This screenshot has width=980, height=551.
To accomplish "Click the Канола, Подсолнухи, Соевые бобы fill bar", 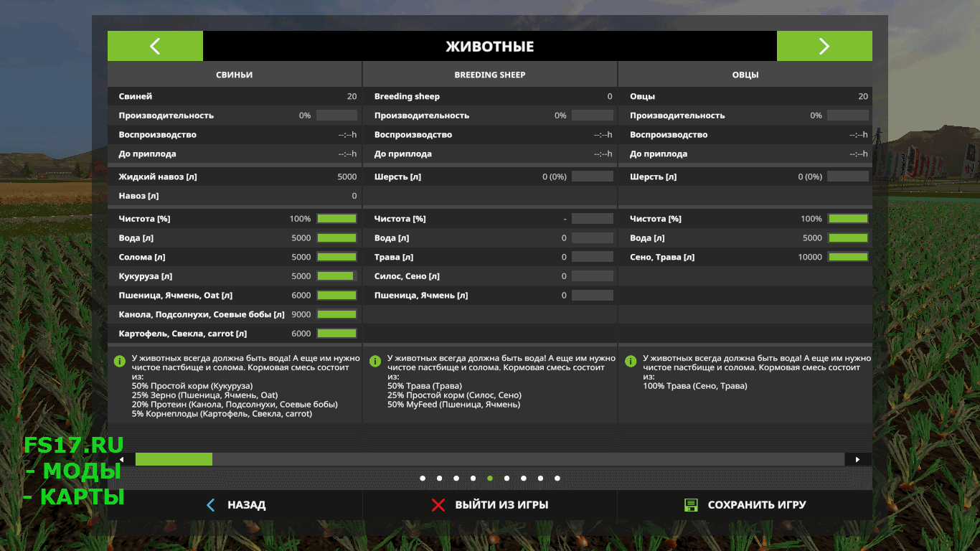I will point(336,314).
